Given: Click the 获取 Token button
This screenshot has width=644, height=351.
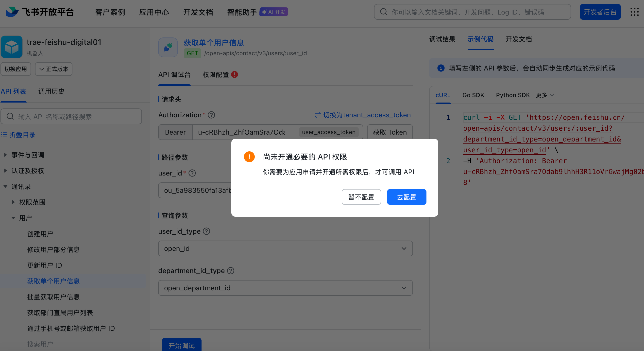Looking at the screenshot, I should [390, 132].
